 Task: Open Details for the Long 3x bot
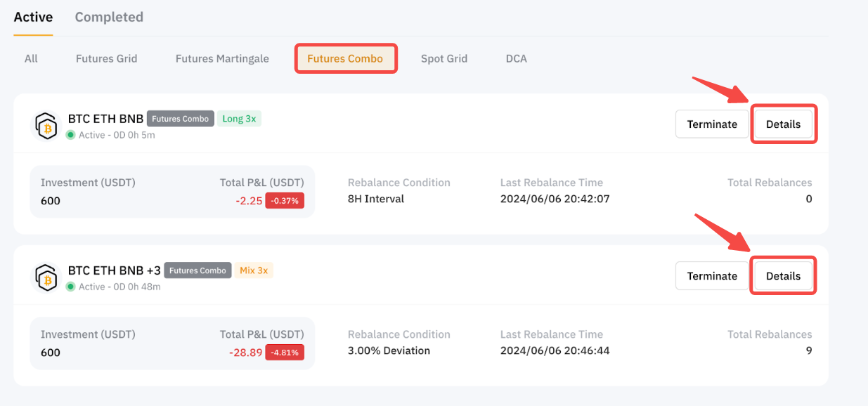[783, 124]
